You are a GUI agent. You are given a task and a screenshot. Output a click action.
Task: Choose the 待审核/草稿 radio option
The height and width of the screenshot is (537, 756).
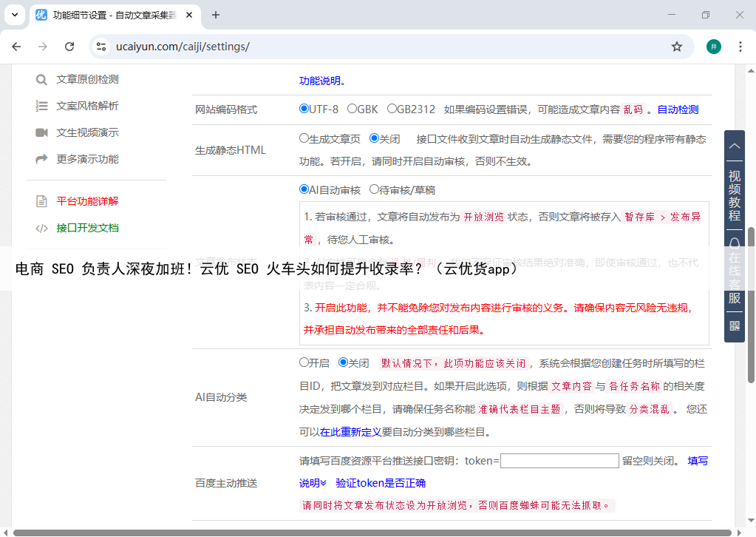[375, 189]
